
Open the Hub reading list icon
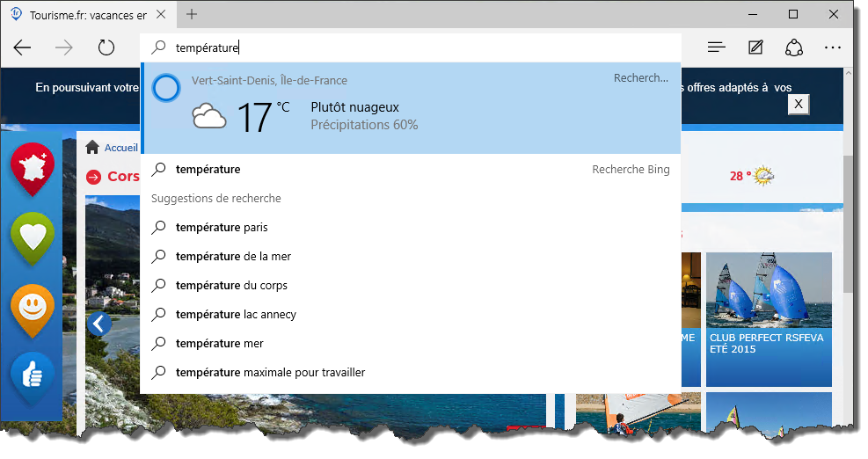coord(717,47)
